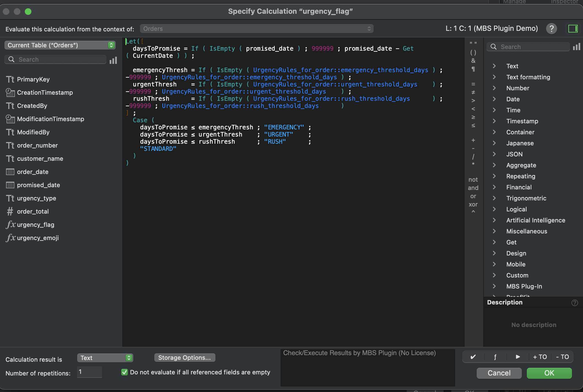Screen dimensions: 583x392
Task: Click the Number of repetitions field
Action: click(90, 372)
